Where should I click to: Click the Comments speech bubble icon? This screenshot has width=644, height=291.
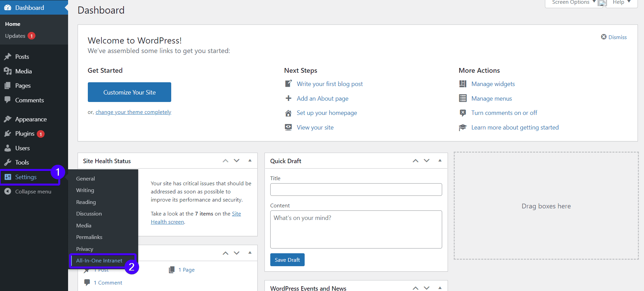click(x=7, y=100)
